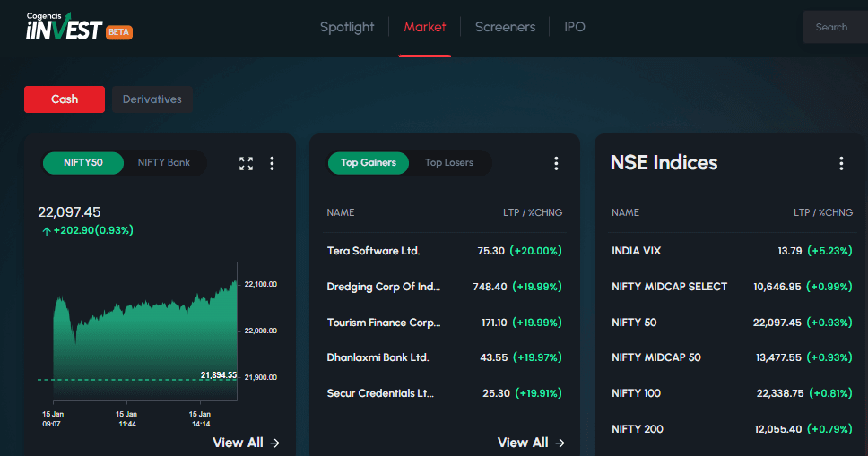This screenshot has width=868, height=456.
Task: Switch to the Derivatives segment
Action: (152, 99)
